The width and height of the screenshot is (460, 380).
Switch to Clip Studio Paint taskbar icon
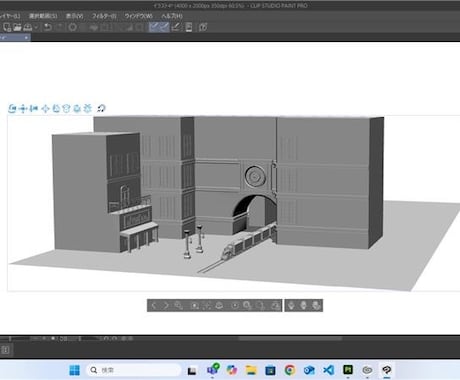387,370
